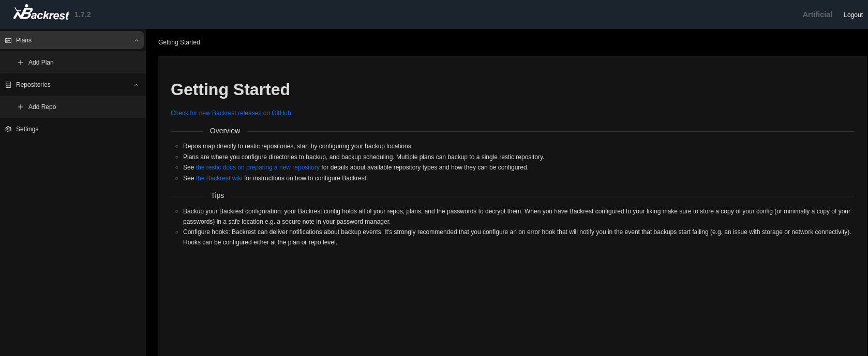This screenshot has width=868, height=356.
Task: Follow the Backrest wiki link
Action: pyautogui.click(x=219, y=178)
